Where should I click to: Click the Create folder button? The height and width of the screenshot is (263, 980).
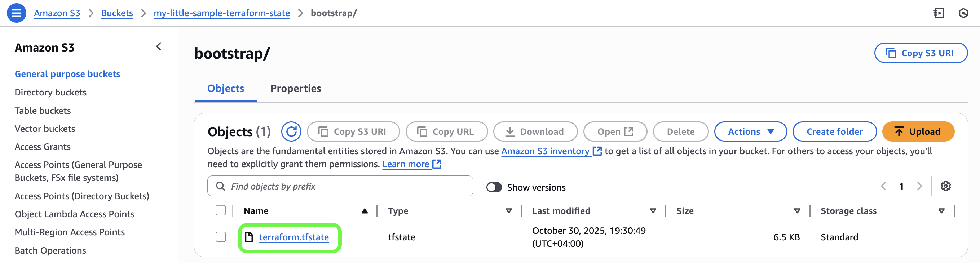[834, 131]
